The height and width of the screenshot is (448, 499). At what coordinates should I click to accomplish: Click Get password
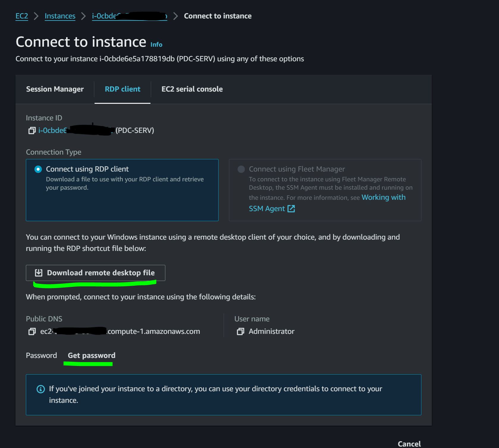tap(92, 356)
